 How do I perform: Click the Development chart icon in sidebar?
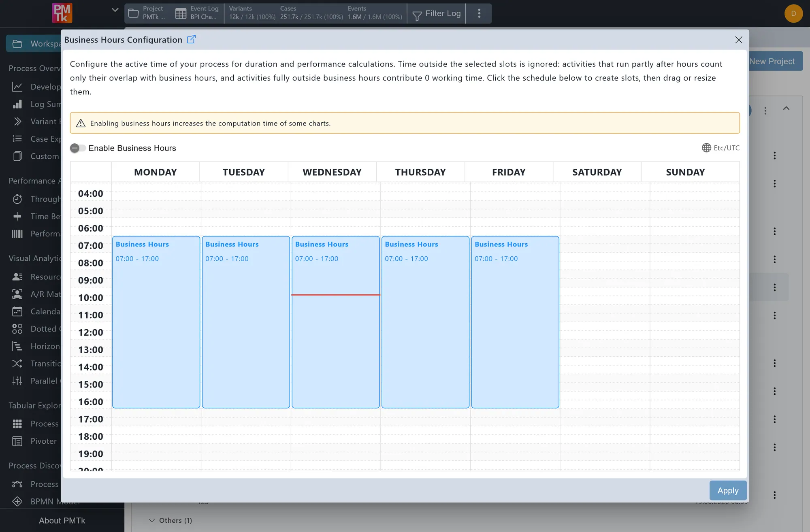coord(17,87)
